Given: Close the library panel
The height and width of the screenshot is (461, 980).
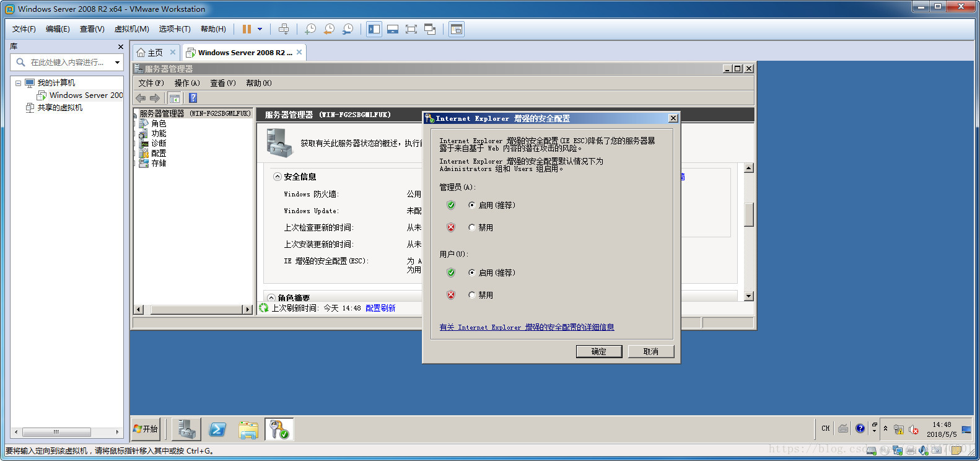Looking at the screenshot, I should (120, 46).
